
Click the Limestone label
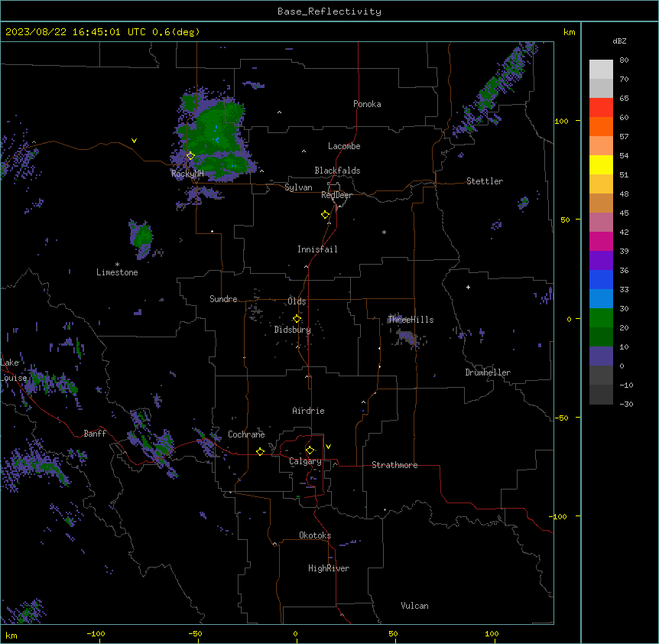117,272
